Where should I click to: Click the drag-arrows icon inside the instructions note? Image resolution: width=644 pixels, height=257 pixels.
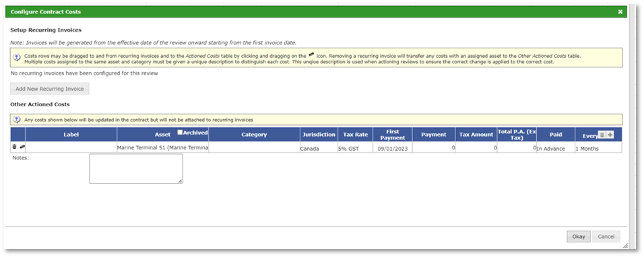(311, 54)
